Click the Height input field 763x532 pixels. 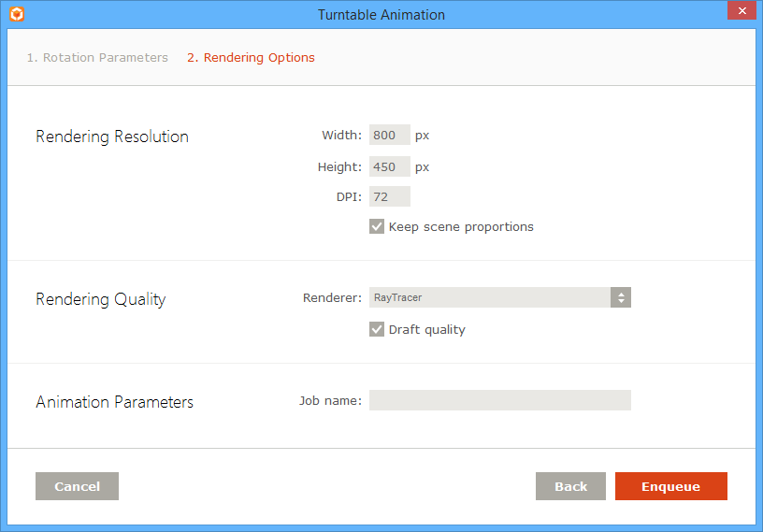click(x=389, y=166)
